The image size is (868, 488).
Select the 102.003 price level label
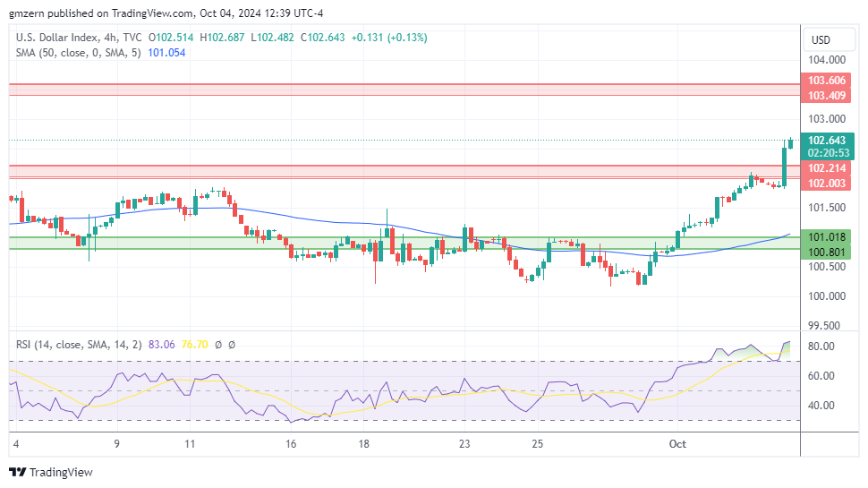pos(827,184)
